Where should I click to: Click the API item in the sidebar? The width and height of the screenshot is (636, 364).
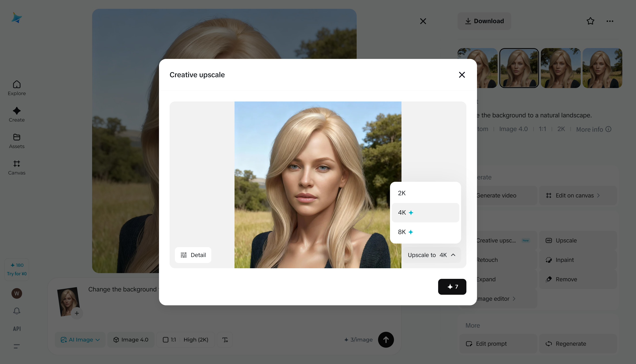(17, 329)
